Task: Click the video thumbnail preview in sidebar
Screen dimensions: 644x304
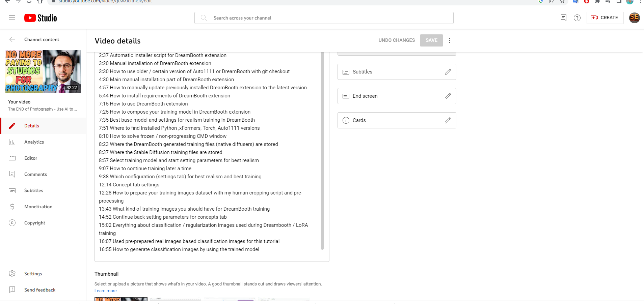Action: [x=43, y=71]
